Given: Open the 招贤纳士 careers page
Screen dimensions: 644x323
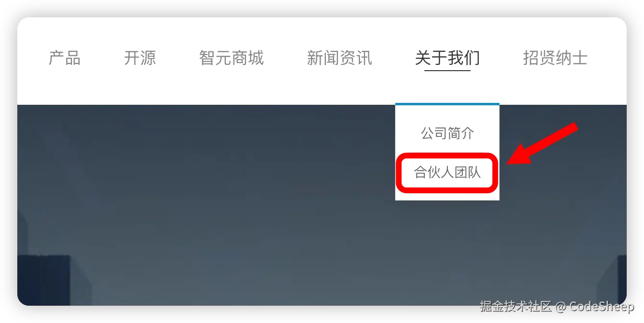Looking at the screenshot, I should (555, 58).
